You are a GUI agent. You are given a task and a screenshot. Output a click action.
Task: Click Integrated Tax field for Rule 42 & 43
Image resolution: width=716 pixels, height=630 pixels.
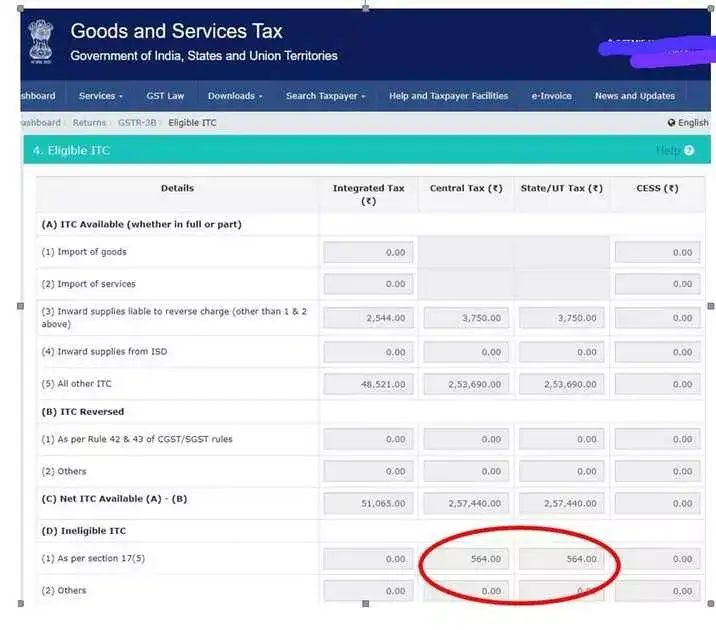click(x=368, y=439)
